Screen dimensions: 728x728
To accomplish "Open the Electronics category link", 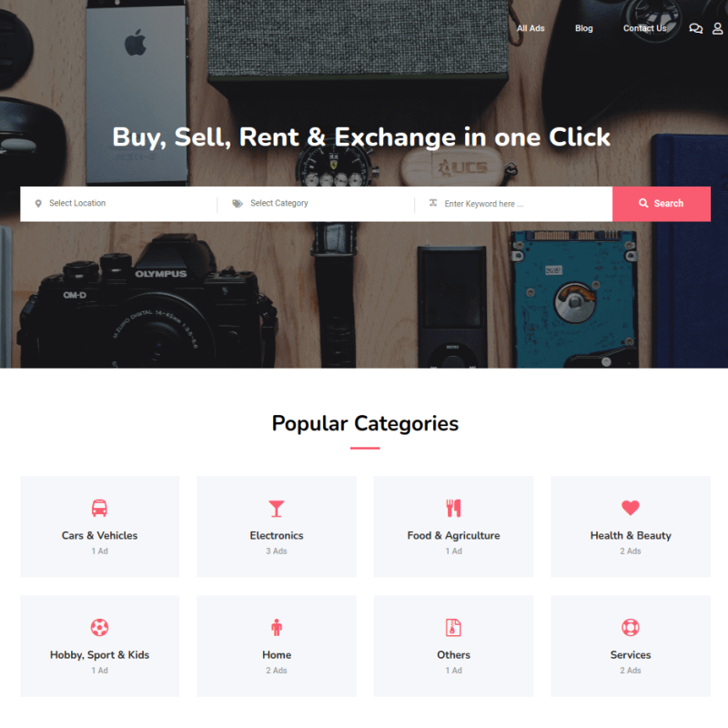I will coord(277,535).
